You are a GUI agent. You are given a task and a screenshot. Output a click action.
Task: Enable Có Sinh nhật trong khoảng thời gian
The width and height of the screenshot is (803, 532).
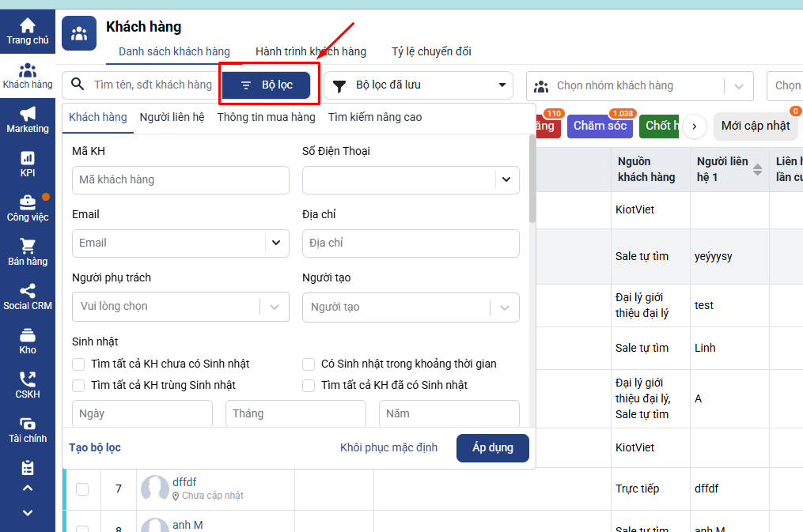click(x=309, y=364)
